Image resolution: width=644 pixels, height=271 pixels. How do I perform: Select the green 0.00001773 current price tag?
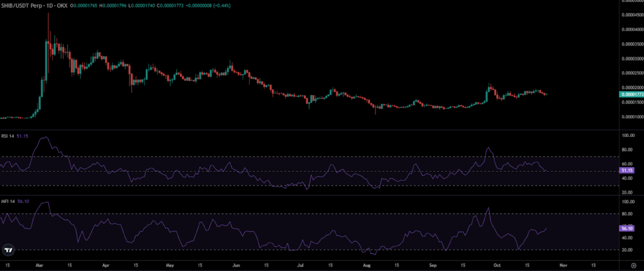pyautogui.click(x=631, y=94)
